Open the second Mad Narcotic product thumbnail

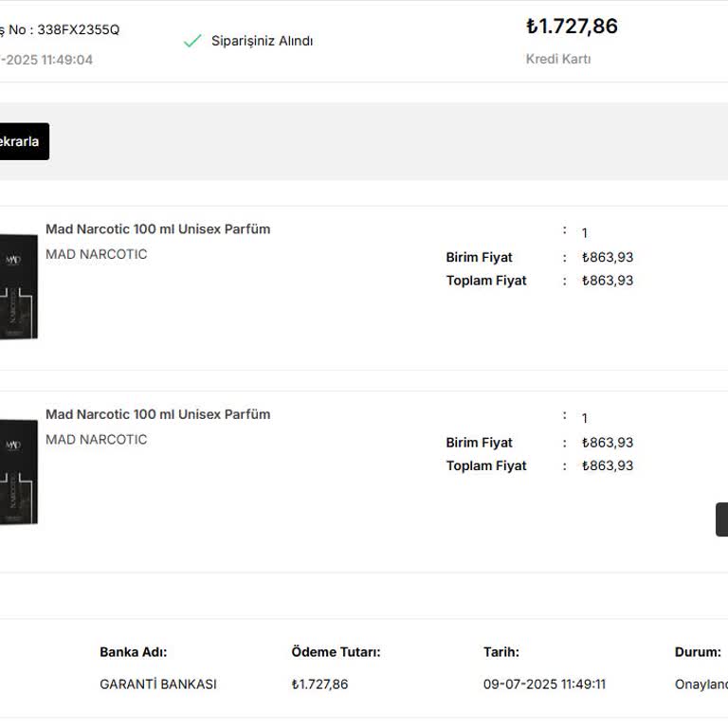point(18,471)
